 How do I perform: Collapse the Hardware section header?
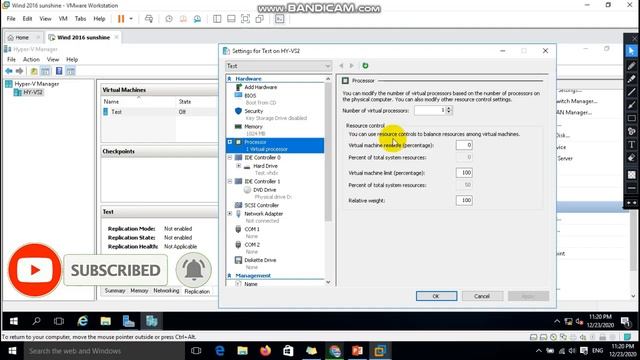pyautogui.click(x=229, y=78)
